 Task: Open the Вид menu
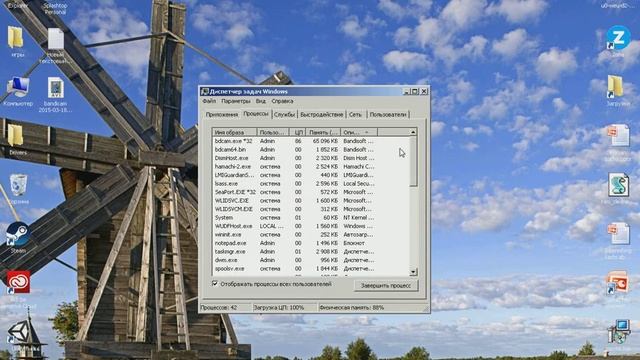(x=261, y=101)
